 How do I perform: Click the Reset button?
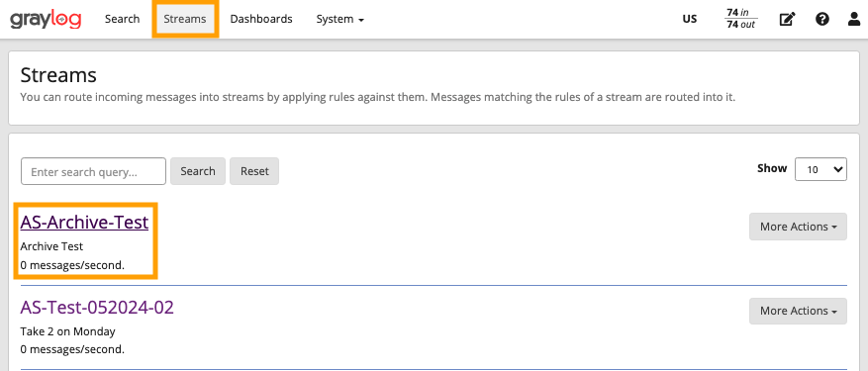click(x=254, y=171)
